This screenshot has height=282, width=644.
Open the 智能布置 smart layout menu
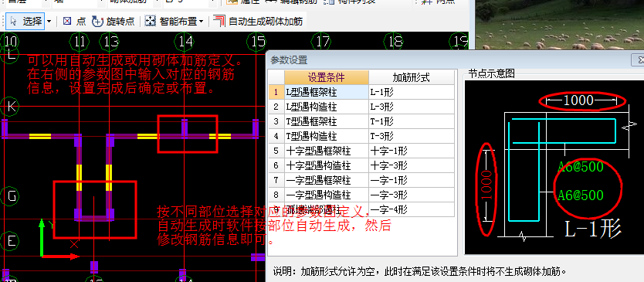[x=175, y=22]
